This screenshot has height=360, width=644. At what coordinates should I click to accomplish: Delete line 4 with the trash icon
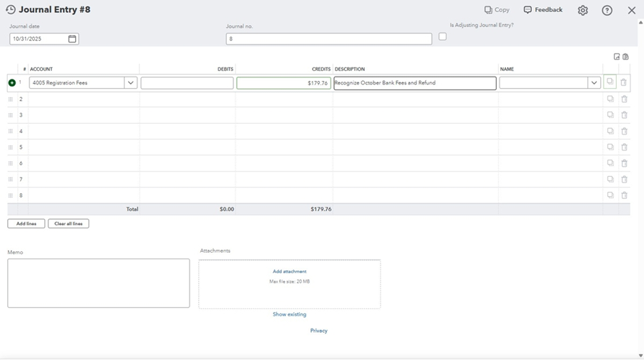tap(624, 132)
